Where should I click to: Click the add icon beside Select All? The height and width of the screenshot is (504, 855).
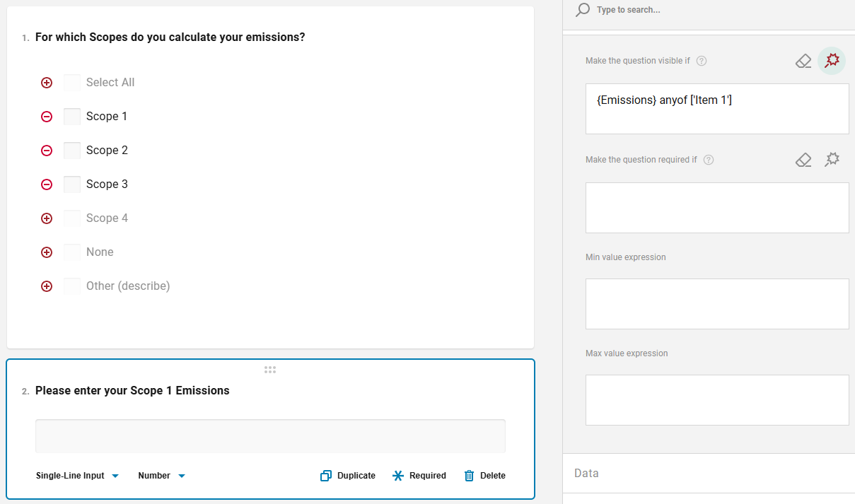[x=47, y=83]
